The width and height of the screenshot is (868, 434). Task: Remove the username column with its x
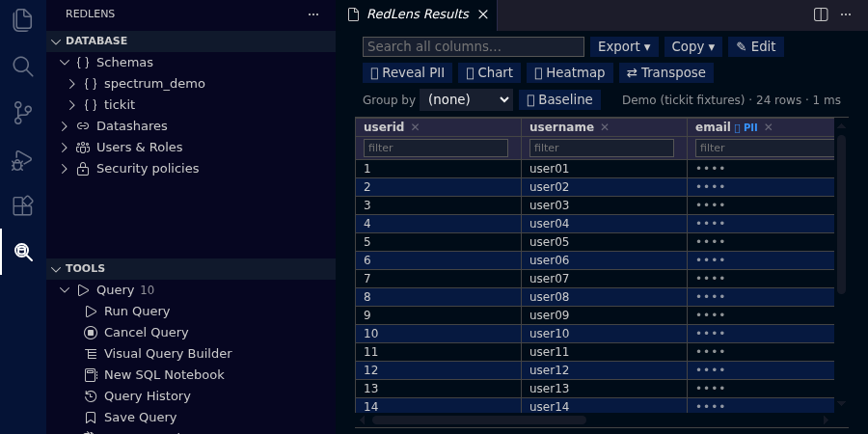point(605,127)
